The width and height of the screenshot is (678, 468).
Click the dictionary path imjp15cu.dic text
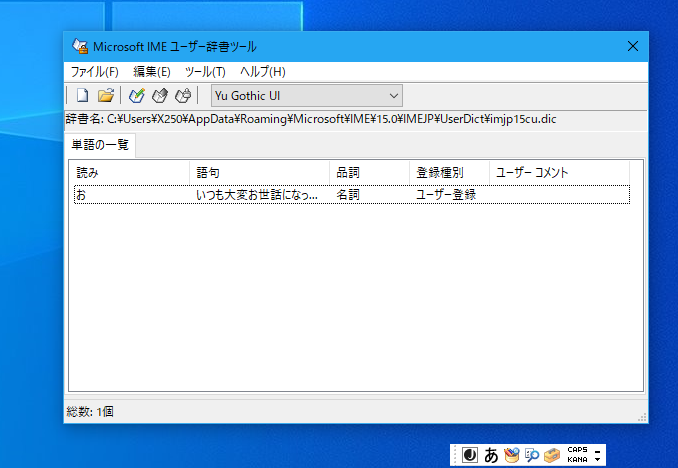pyautogui.click(x=523, y=119)
